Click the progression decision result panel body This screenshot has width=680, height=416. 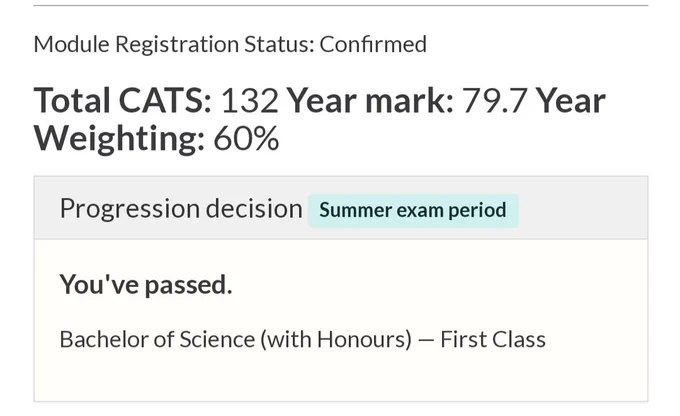click(341, 320)
